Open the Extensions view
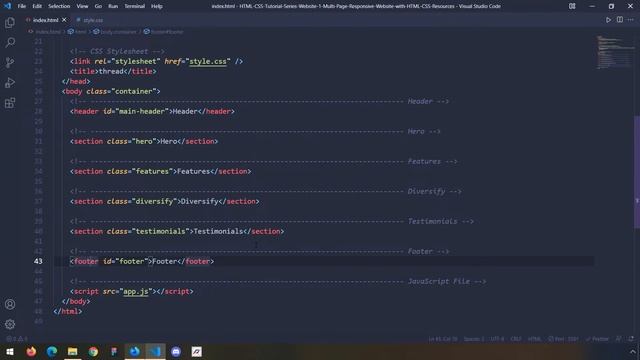Image resolution: width=640 pixels, height=360 pixels. click(10, 102)
